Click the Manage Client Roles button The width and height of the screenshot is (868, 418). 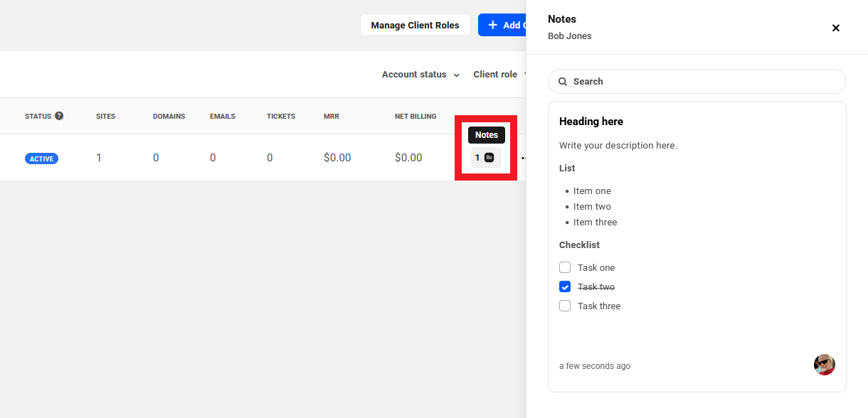[x=415, y=25]
